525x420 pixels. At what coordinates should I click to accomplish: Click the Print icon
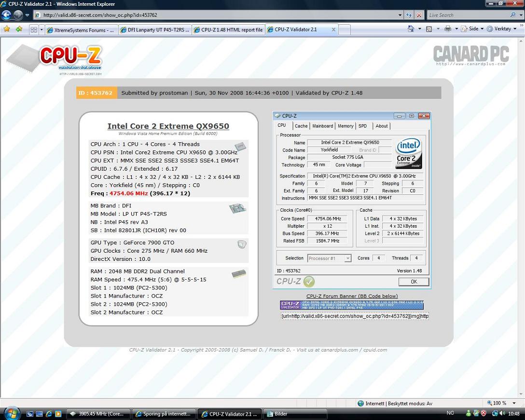coord(448,29)
